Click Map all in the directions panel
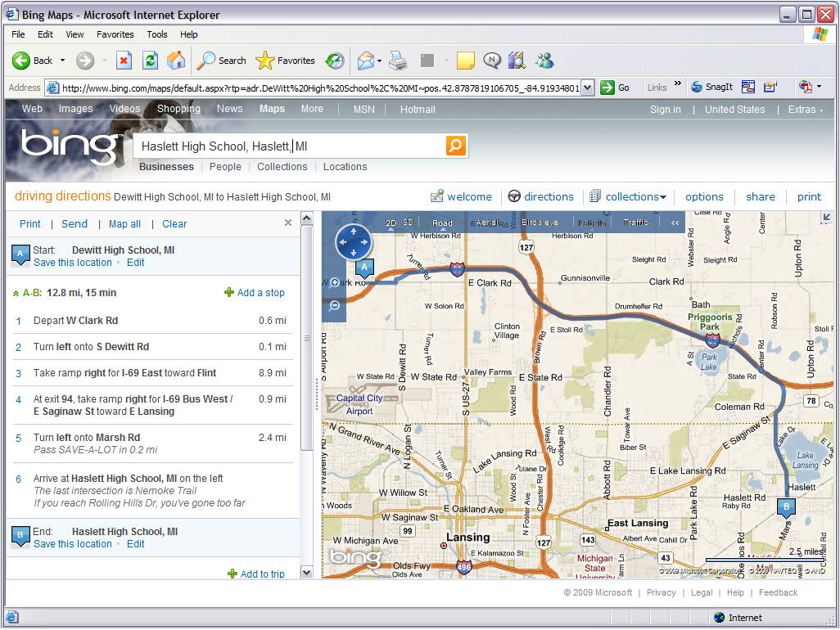The height and width of the screenshot is (630, 840). pyautogui.click(x=124, y=223)
